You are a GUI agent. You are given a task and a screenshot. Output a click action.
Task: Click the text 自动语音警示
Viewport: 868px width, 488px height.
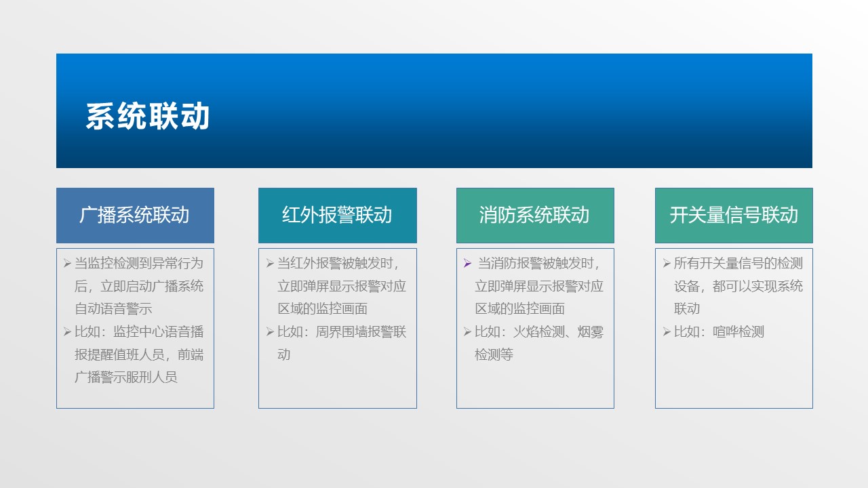(113, 309)
